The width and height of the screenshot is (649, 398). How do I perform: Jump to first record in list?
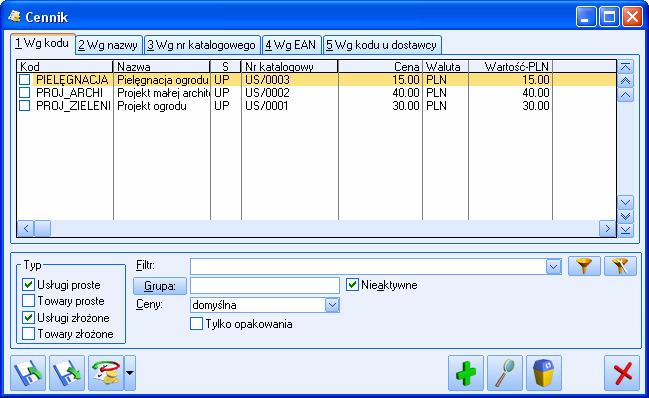(625, 67)
